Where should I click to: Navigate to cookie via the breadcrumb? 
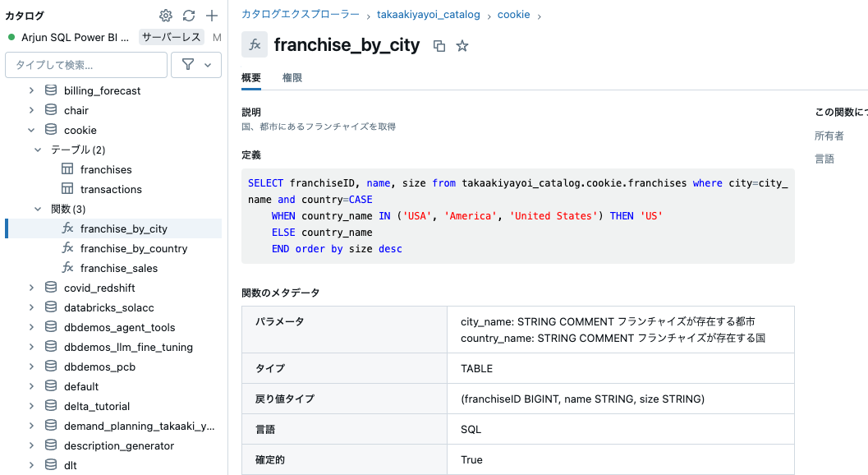513,14
